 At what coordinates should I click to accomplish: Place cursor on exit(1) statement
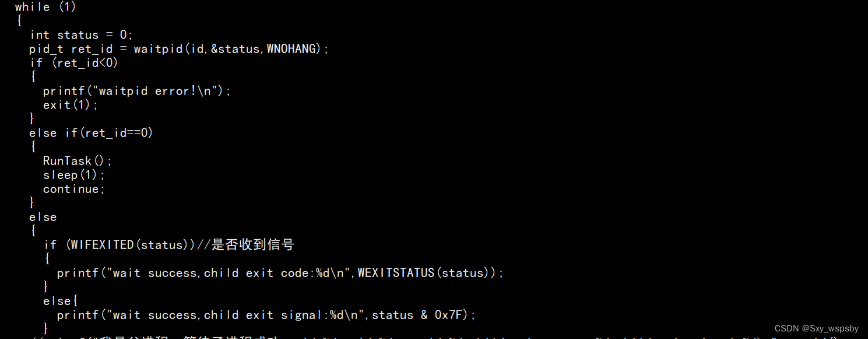click(x=71, y=105)
